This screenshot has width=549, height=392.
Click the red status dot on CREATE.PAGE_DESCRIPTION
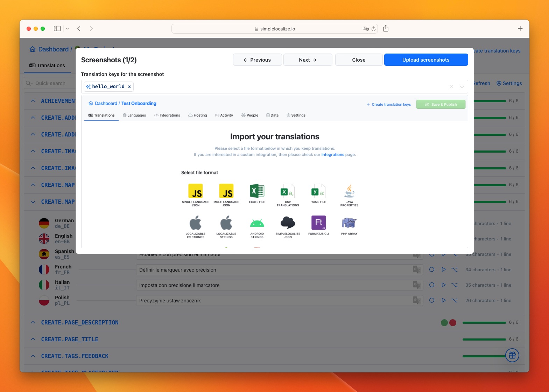453,323
